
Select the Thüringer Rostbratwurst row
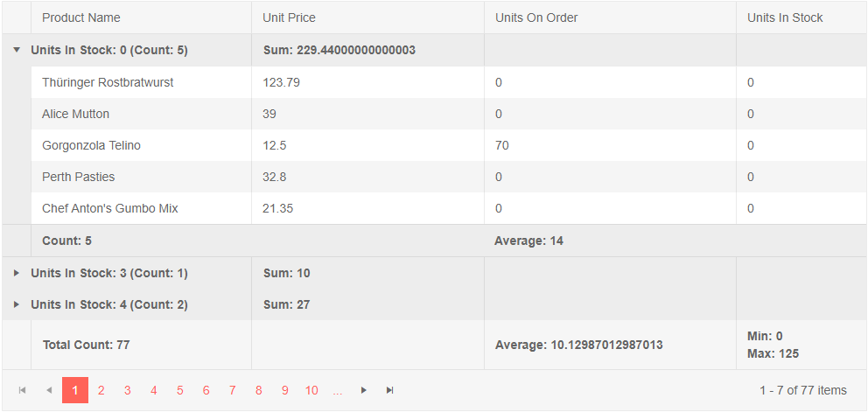(x=449, y=82)
